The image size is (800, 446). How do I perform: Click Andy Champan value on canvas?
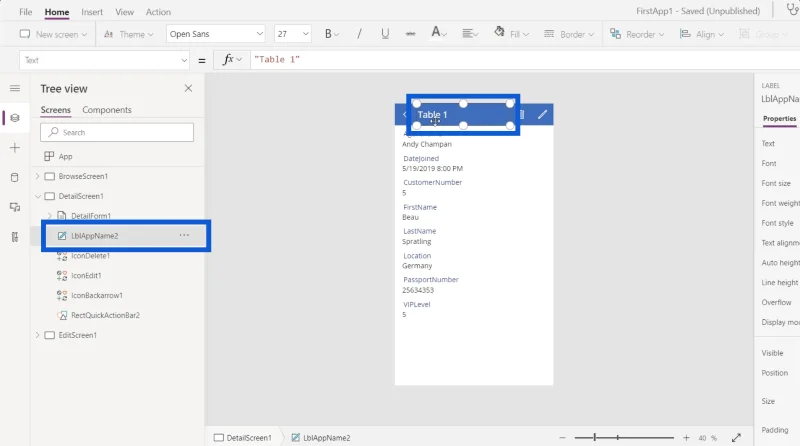point(427,144)
